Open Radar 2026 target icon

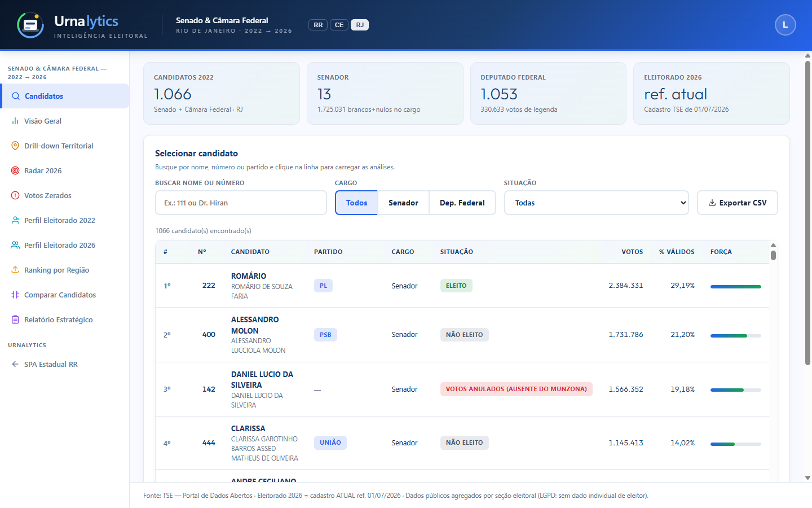(15, 170)
